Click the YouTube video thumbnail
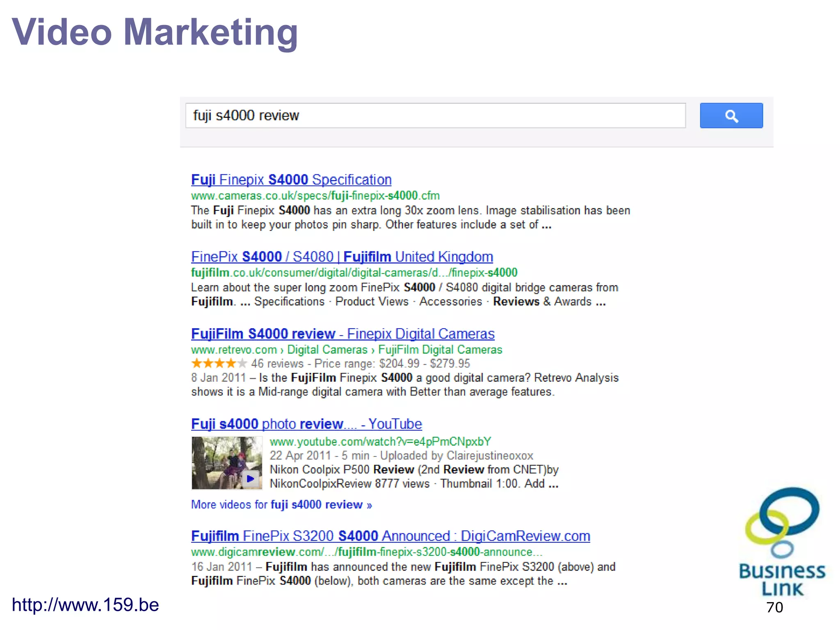This screenshot has height=630, width=840. [227, 463]
